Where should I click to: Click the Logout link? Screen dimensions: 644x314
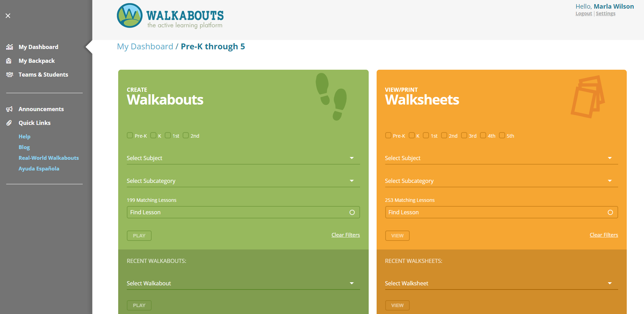pos(584,13)
